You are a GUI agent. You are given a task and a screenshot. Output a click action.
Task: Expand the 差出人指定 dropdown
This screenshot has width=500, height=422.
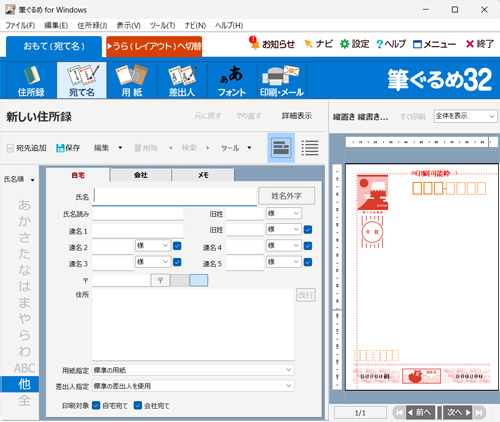(193, 386)
